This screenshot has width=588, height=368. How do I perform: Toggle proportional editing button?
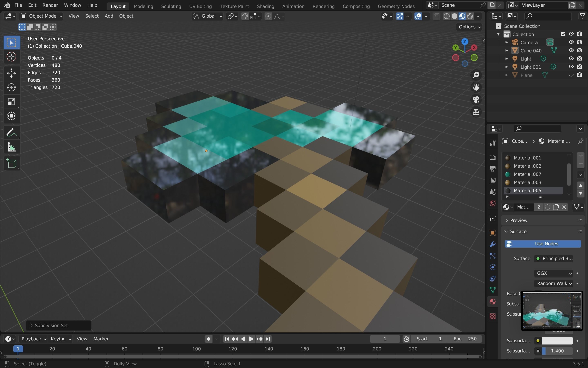(268, 16)
